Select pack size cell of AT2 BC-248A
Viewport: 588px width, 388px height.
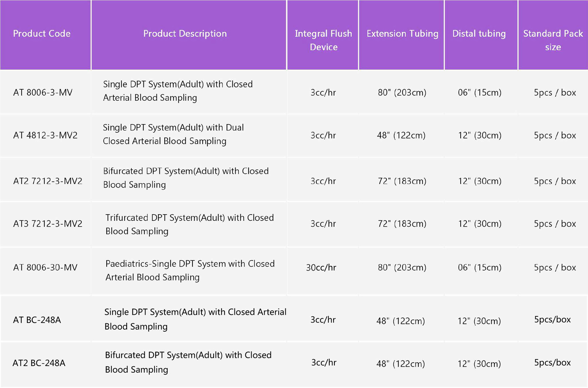553,363
